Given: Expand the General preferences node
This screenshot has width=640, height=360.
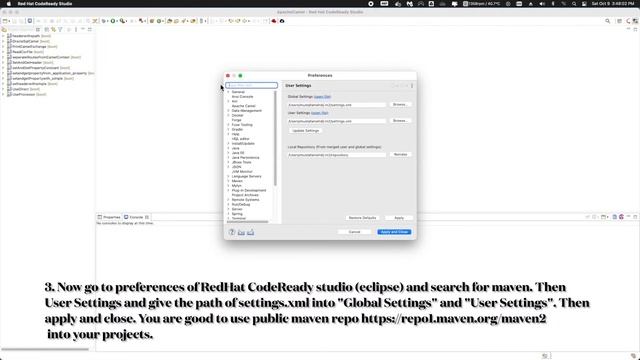Looking at the screenshot, I should 229,92.
